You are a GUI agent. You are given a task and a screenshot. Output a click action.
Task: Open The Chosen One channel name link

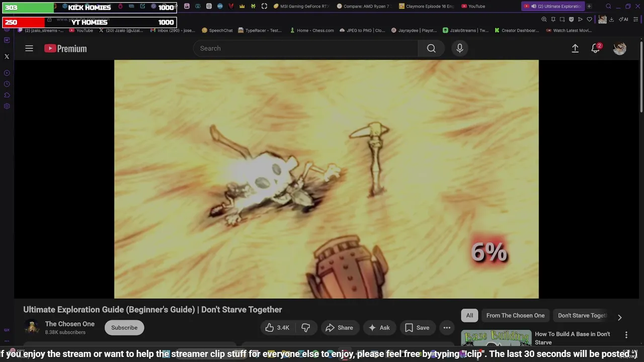(x=70, y=324)
